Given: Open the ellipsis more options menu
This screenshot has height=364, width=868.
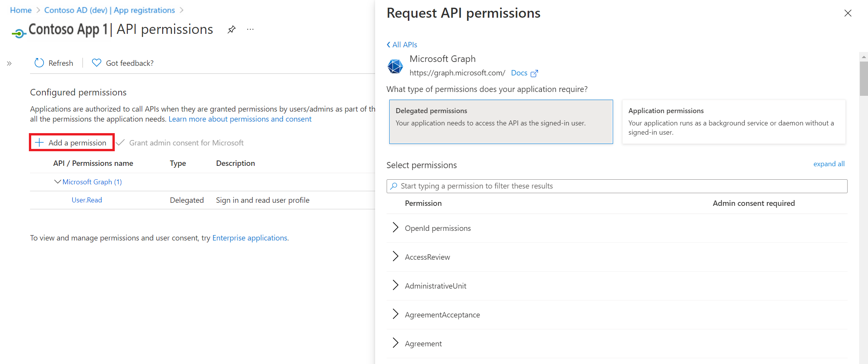Looking at the screenshot, I should tap(250, 30).
